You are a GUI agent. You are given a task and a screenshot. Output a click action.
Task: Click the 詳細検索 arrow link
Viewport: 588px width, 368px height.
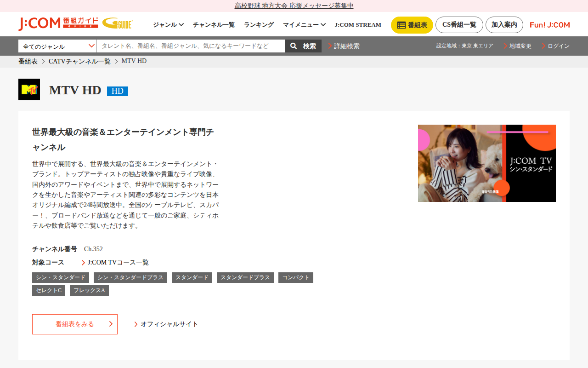pyautogui.click(x=344, y=46)
